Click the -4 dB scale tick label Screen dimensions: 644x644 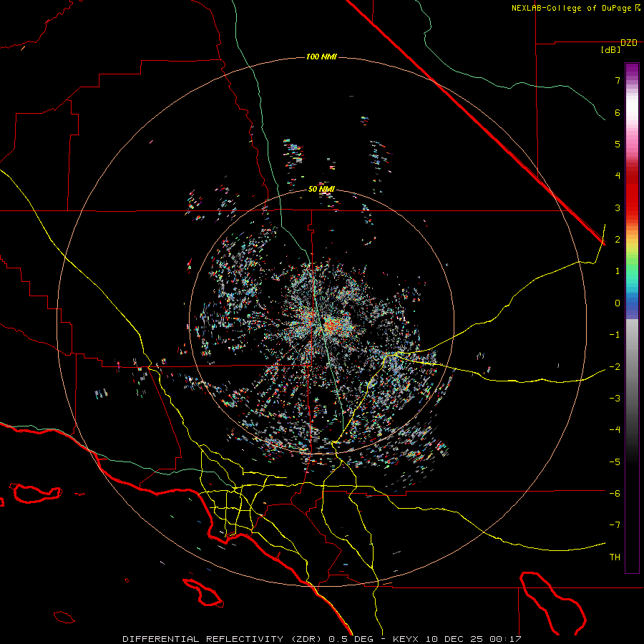(615, 429)
